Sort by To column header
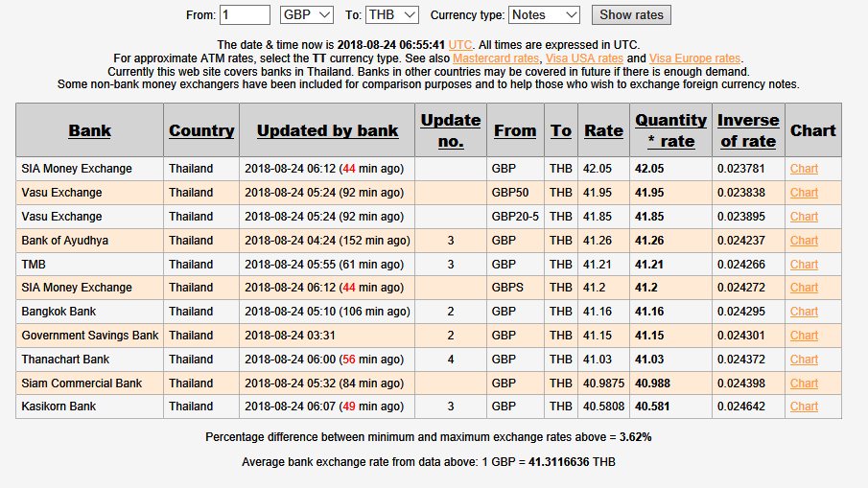Viewport: 868px width, 488px height. [x=561, y=130]
